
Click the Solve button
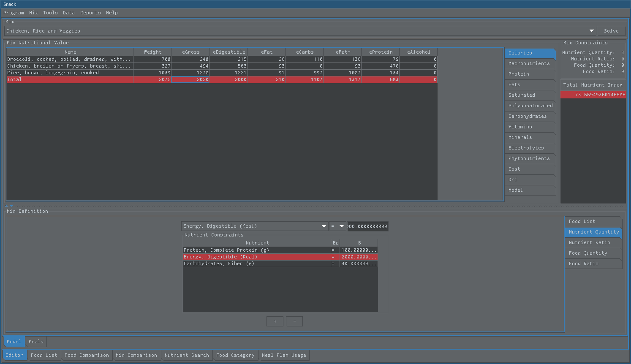point(611,31)
